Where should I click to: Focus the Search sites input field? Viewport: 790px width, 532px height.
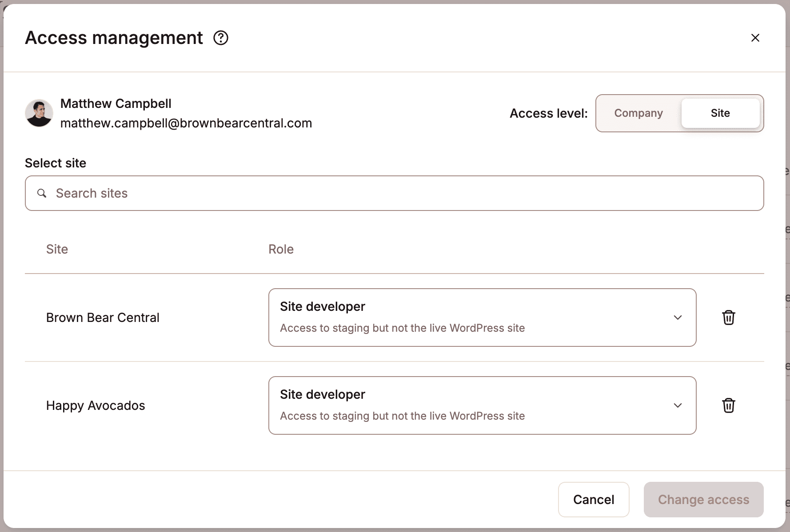400,193
